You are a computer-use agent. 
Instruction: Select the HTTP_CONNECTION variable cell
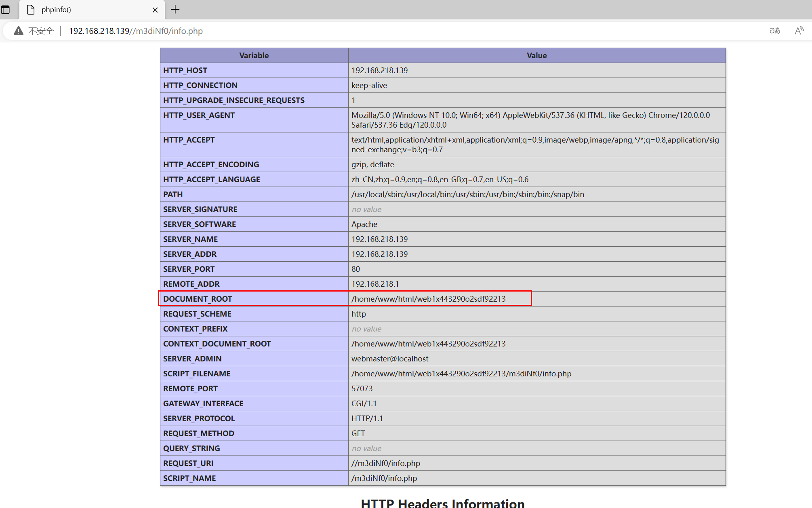click(x=254, y=85)
